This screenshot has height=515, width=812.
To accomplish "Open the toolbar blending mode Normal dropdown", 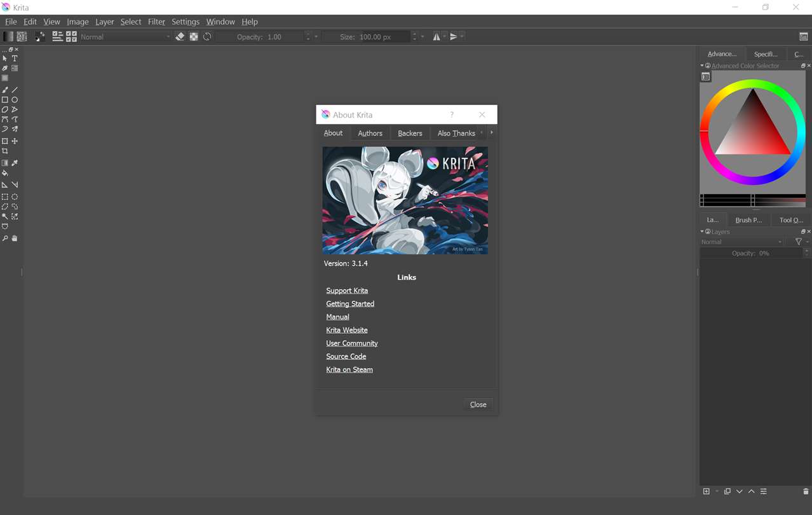I will pyautogui.click(x=125, y=37).
